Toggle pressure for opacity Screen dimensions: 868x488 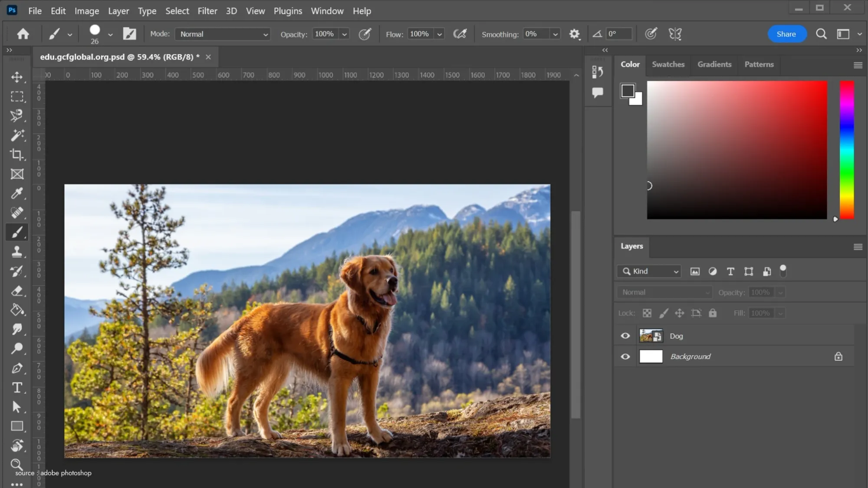[x=365, y=34]
